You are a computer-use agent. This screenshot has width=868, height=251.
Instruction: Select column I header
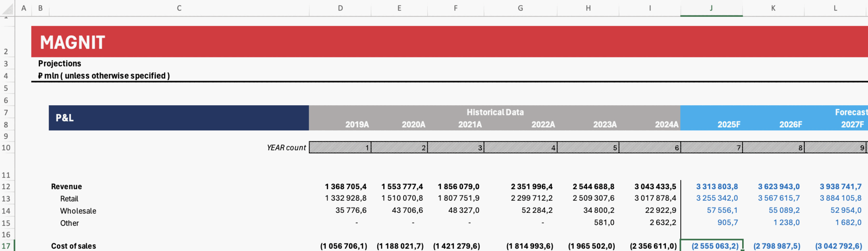650,8
